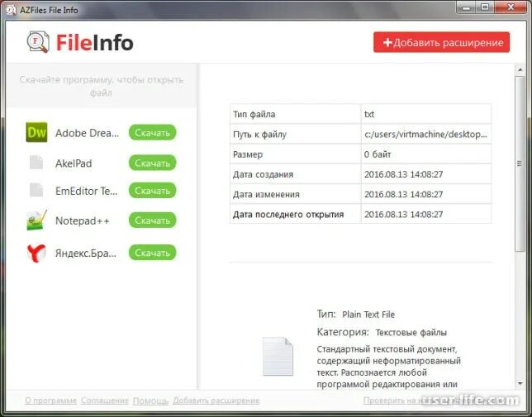The width and height of the screenshot is (532, 417).
Task: Close the AZFiles File Info window
Action: [511, 7]
